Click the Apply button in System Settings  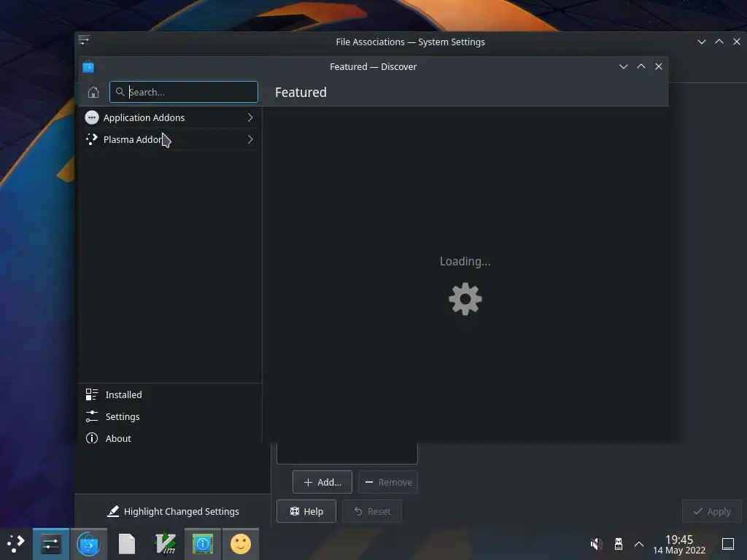pyautogui.click(x=712, y=511)
